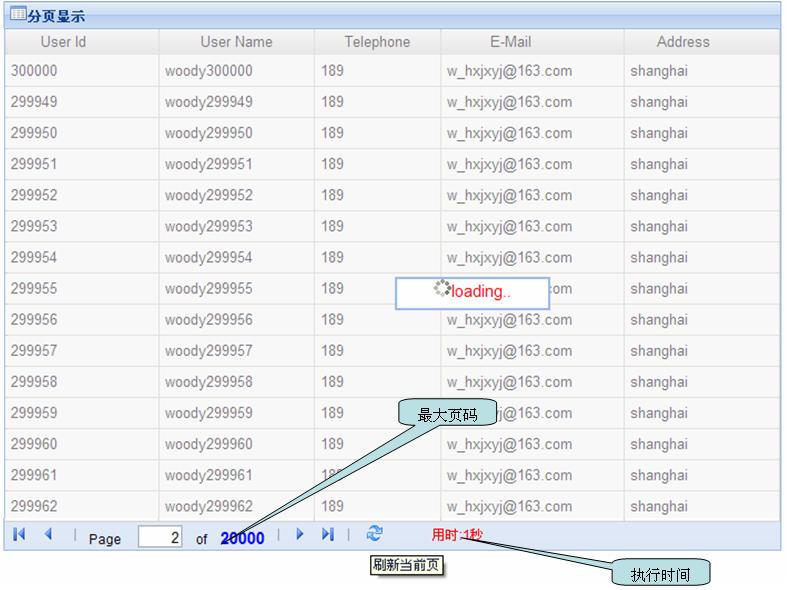Refresh the current page of data
The height and width of the screenshot is (590, 789).
pyautogui.click(x=374, y=534)
